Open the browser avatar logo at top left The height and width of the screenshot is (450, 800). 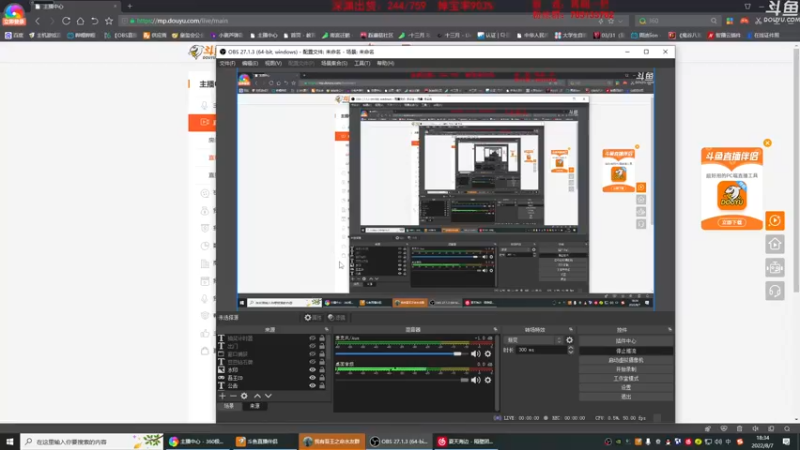pyautogui.click(x=14, y=13)
